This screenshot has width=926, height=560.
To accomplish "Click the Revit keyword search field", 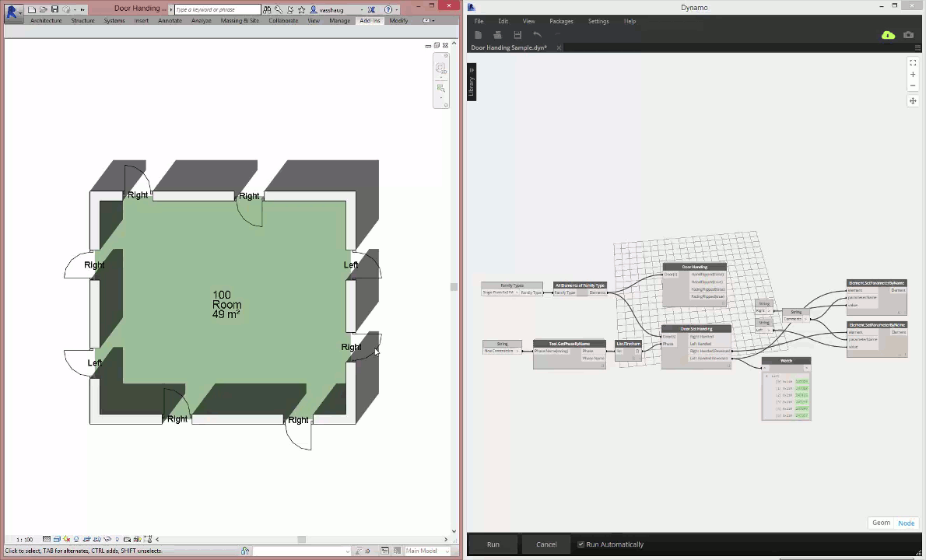I will click(217, 10).
